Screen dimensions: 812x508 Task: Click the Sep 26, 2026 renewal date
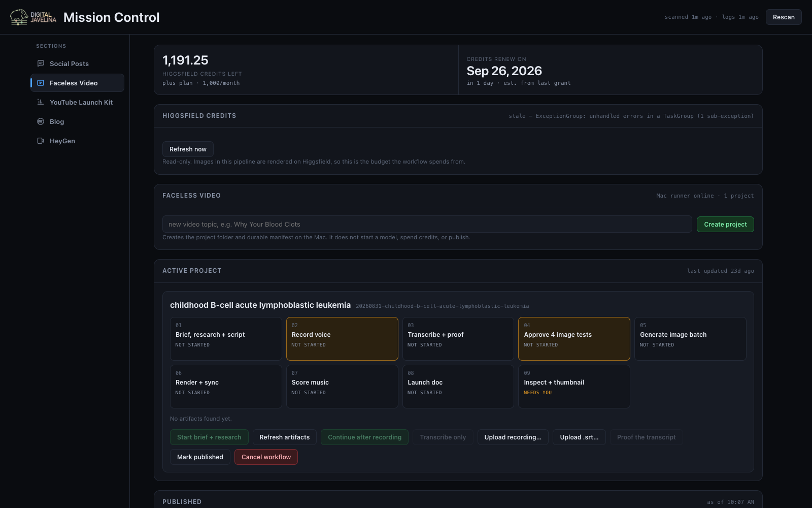tap(504, 71)
